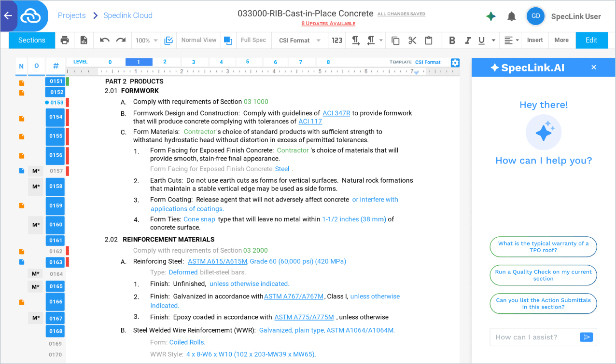
Task: Click the blue note icon beside row 0163
Action: point(21,262)
